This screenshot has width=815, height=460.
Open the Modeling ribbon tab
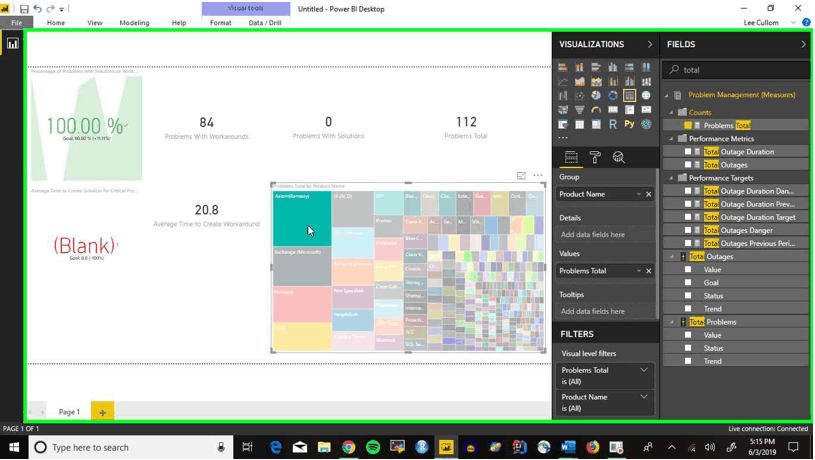point(134,23)
